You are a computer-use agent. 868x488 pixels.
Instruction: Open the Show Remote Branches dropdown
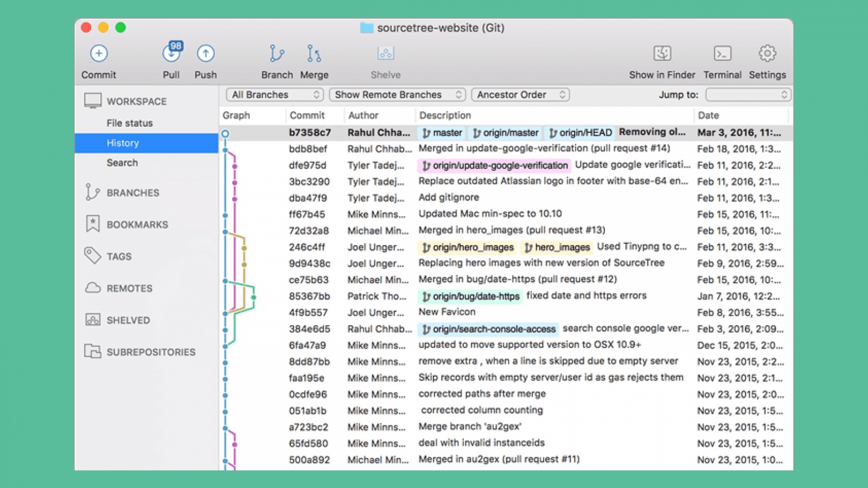pos(397,95)
